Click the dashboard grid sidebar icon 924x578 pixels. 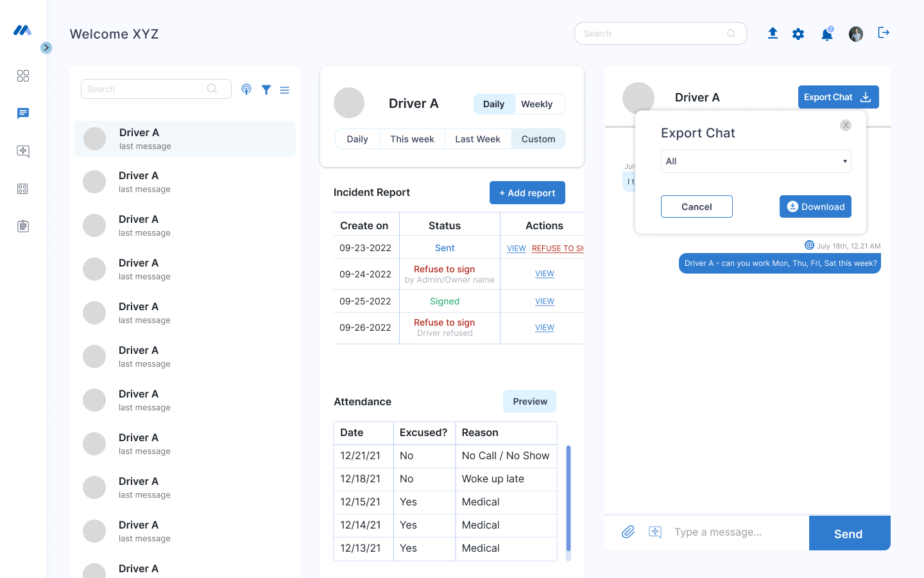click(23, 76)
